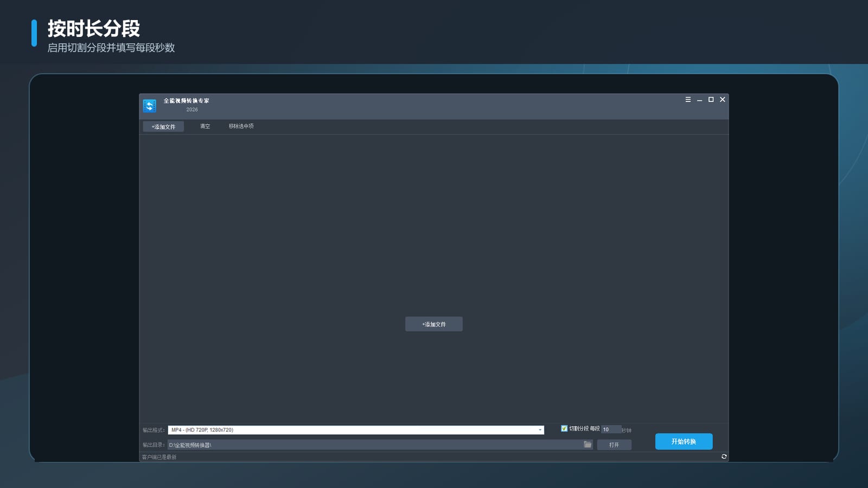Click the toolbar +添加文件 button
The image size is (868, 488).
pos(163,127)
